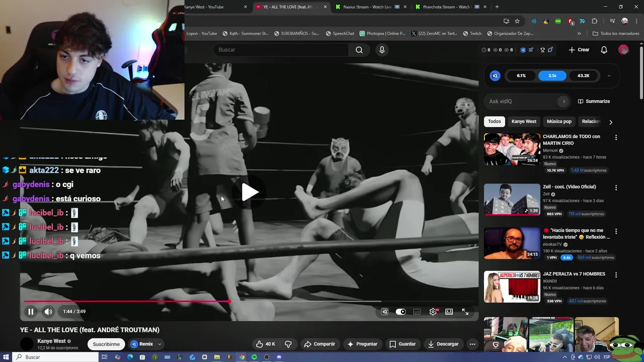Open CHARLAMOS de TODO video thumbnail

point(512,149)
